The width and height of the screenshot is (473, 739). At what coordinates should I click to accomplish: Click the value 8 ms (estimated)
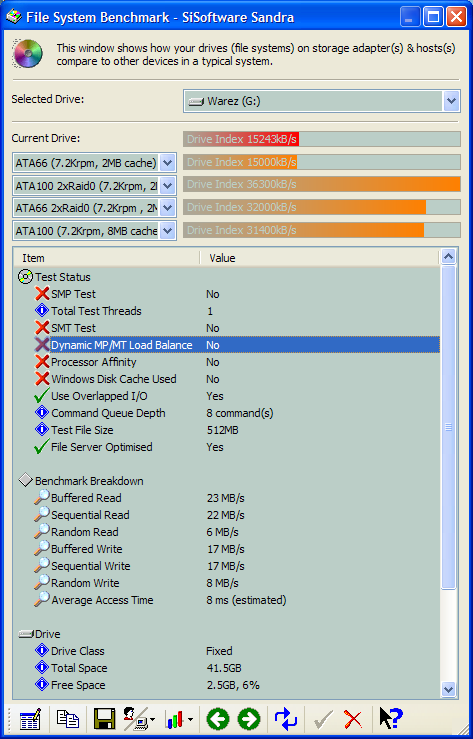246,600
